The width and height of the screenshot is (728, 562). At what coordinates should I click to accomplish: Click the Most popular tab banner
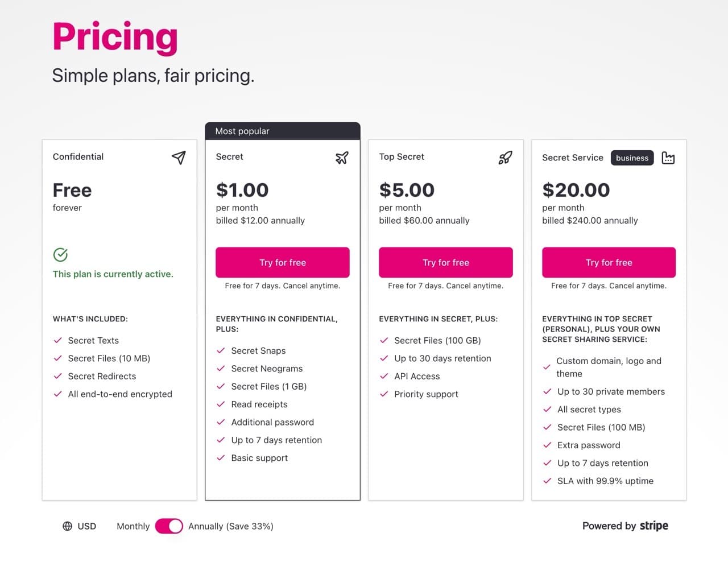(282, 131)
